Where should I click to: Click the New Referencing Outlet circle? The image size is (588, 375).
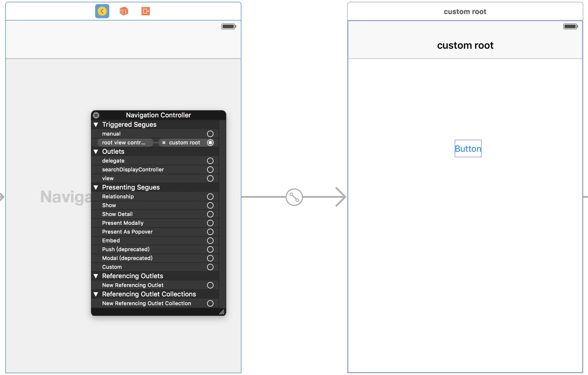click(210, 285)
